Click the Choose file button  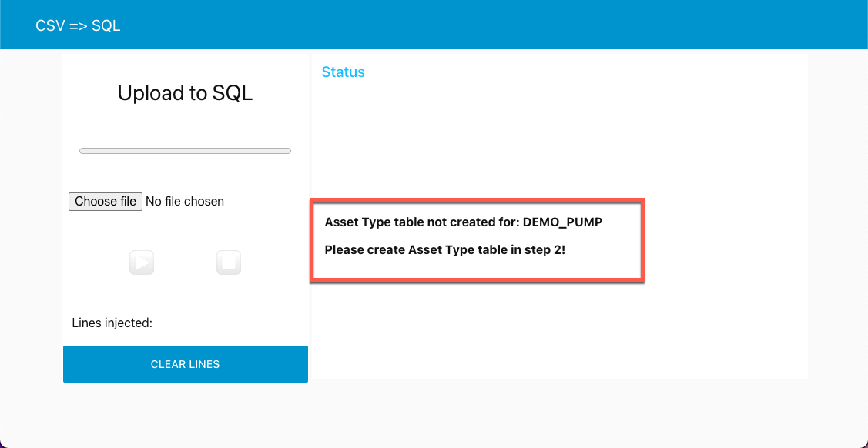(106, 202)
